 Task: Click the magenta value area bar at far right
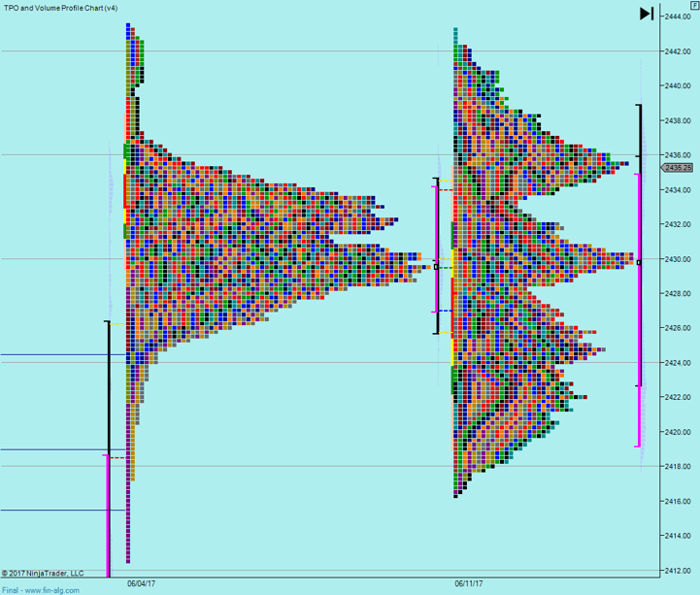[638, 311]
